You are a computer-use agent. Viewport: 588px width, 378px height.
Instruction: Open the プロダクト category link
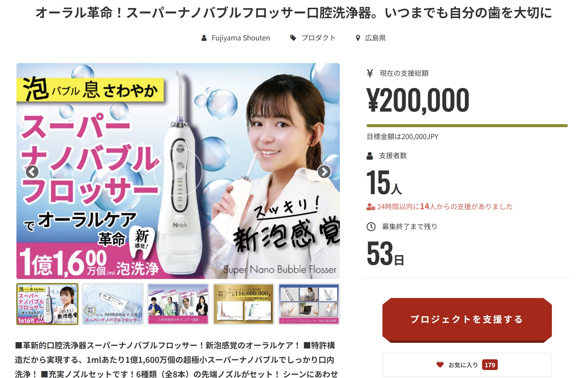point(318,38)
